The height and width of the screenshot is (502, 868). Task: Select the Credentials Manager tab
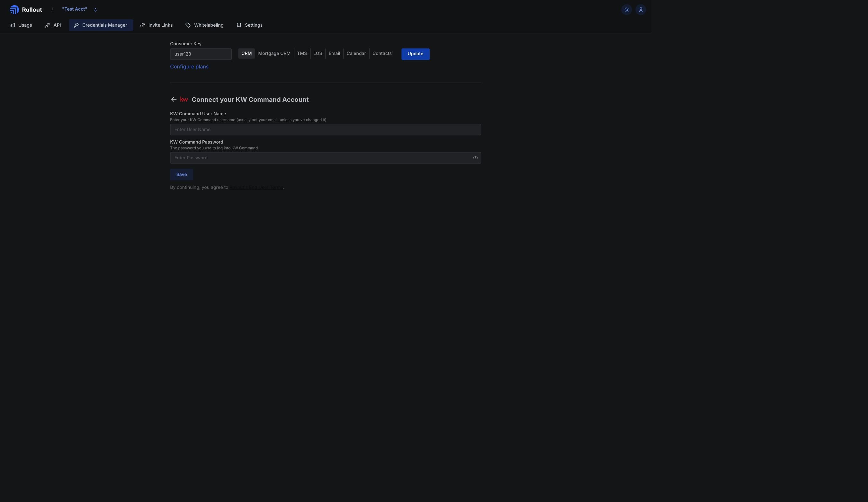[101, 25]
